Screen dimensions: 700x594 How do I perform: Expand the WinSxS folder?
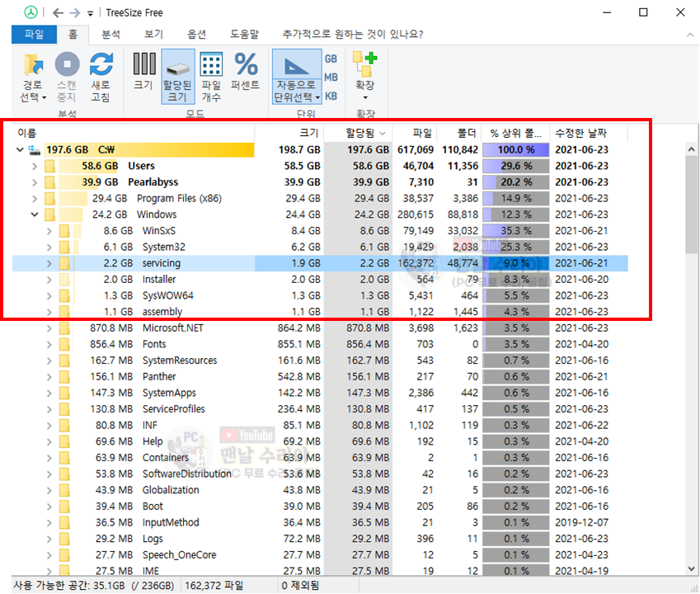49,231
